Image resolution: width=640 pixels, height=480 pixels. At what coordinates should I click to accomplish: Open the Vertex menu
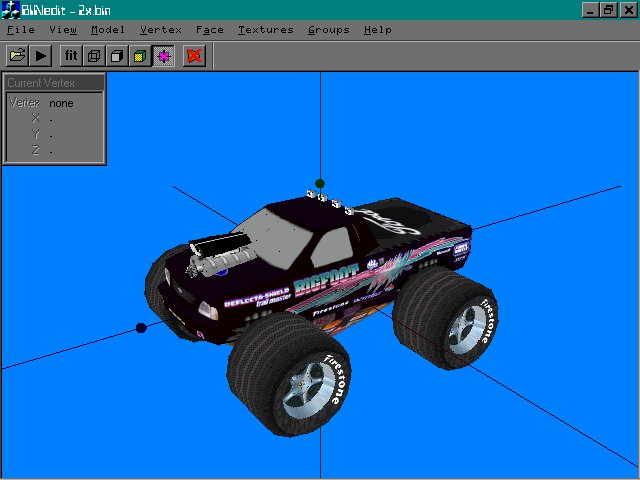[x=160, y=30]
